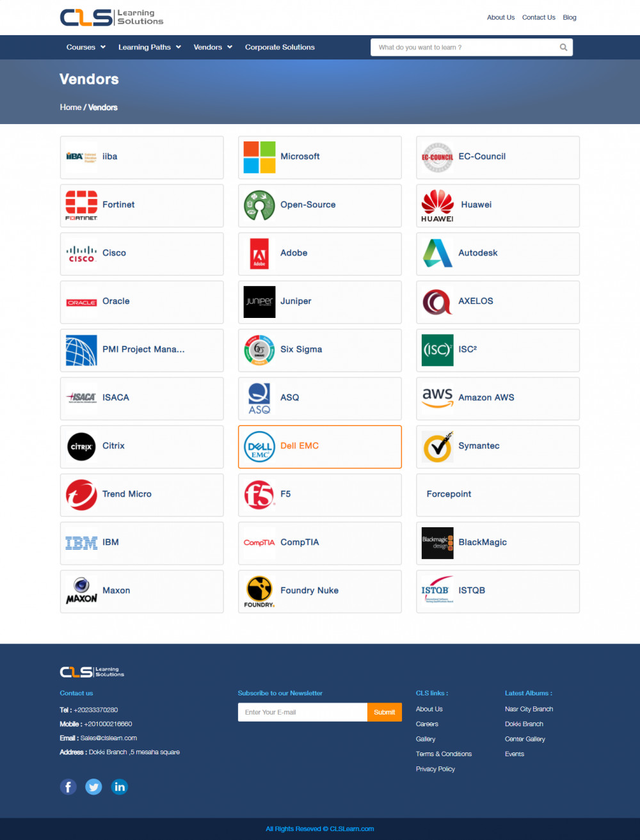Click the Fortinet logo
The image size is (640, 840).
81,205
